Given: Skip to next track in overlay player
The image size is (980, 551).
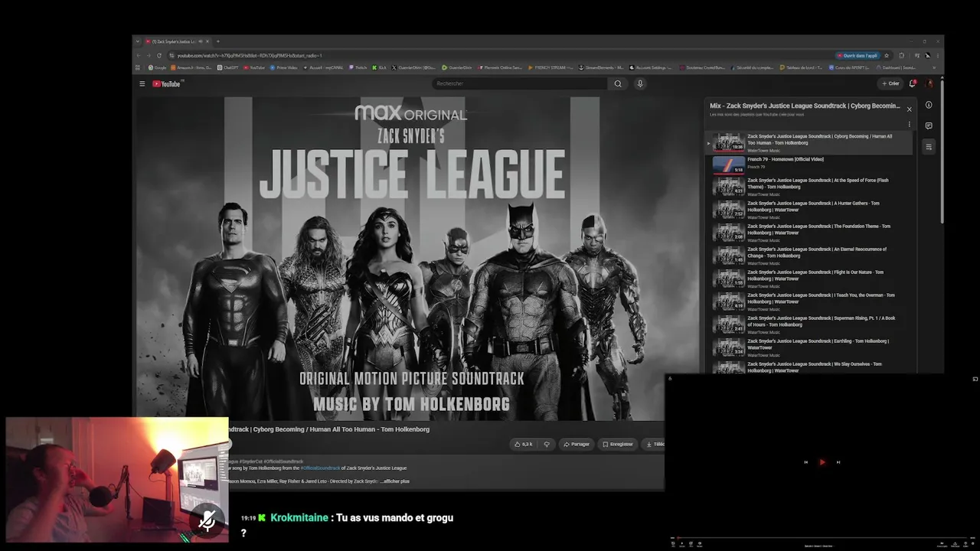Looking at the screenshot, I should pyautogui.click(x=838, y=462).
